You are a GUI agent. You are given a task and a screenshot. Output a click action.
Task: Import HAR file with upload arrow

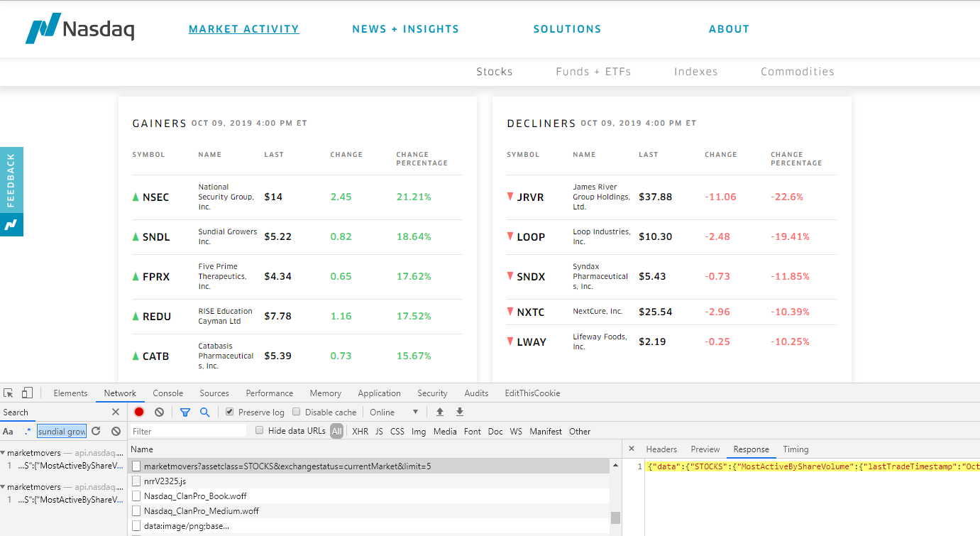point(440,412)
